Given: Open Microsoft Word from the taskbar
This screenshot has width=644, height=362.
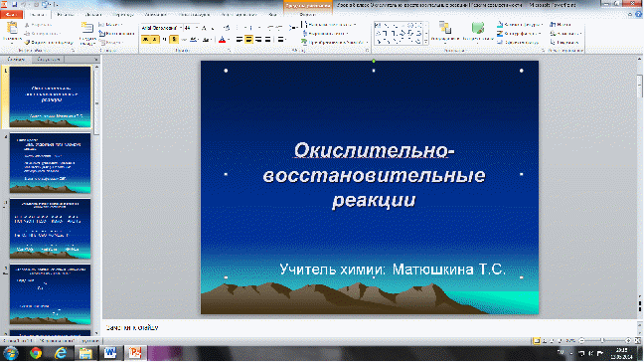Looking at the screenshot, I should coord(110,353).
